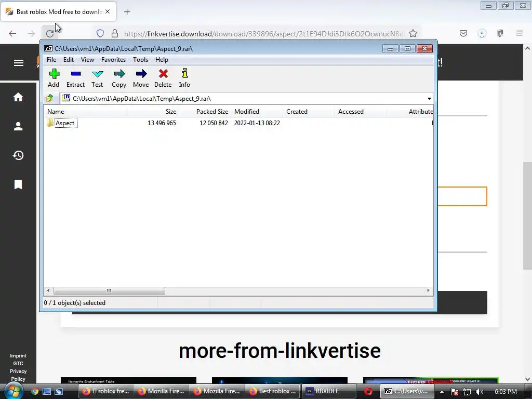Select the Aspect folder row

[239, 123]
